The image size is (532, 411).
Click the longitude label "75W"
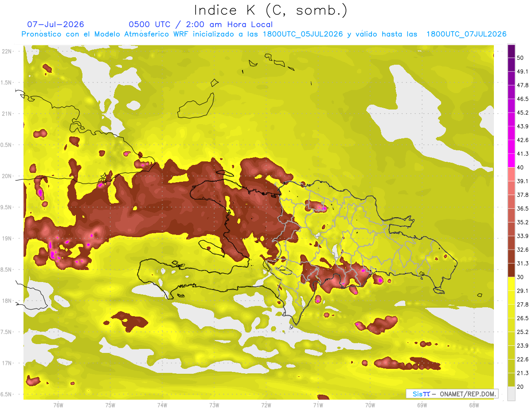click(x=110, y=405)
